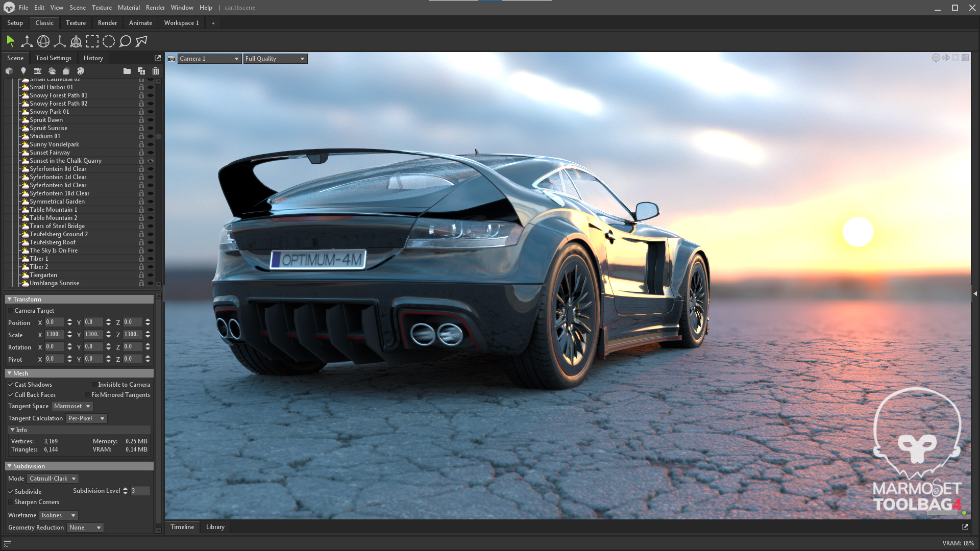This screenshot has width=980, height=551.
Task: Switch to the Animate workspace tab
Action: pyautogui.click(x=140, y=23)
